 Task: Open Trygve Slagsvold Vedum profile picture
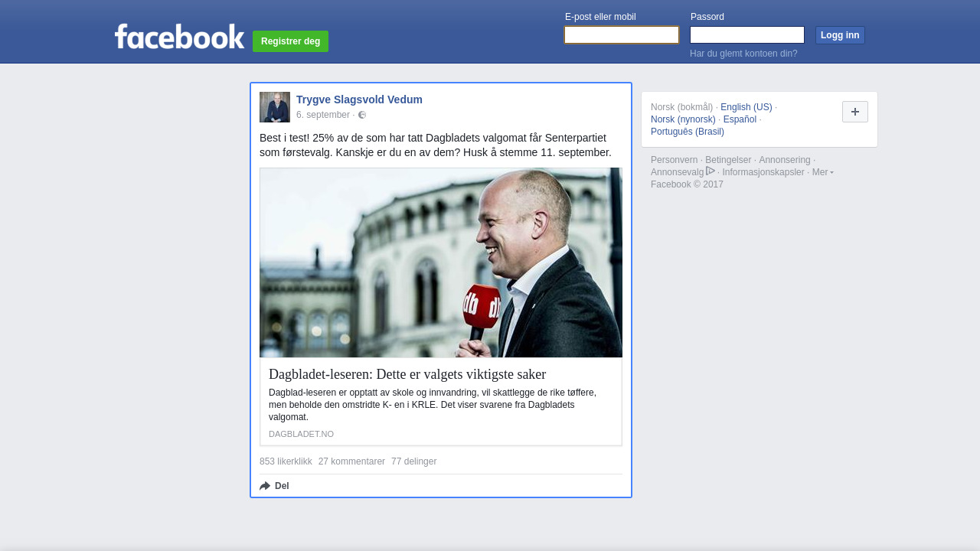[275, 107]
